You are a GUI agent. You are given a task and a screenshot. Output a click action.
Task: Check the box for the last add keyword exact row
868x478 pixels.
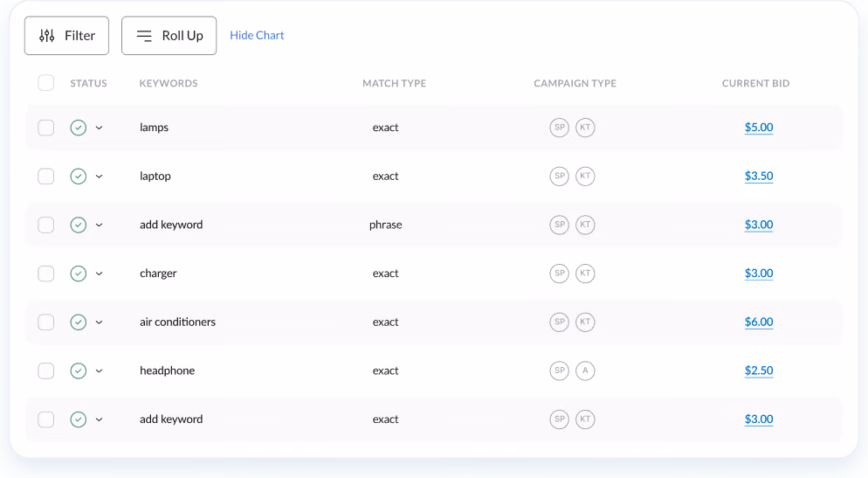pos(46,419)
